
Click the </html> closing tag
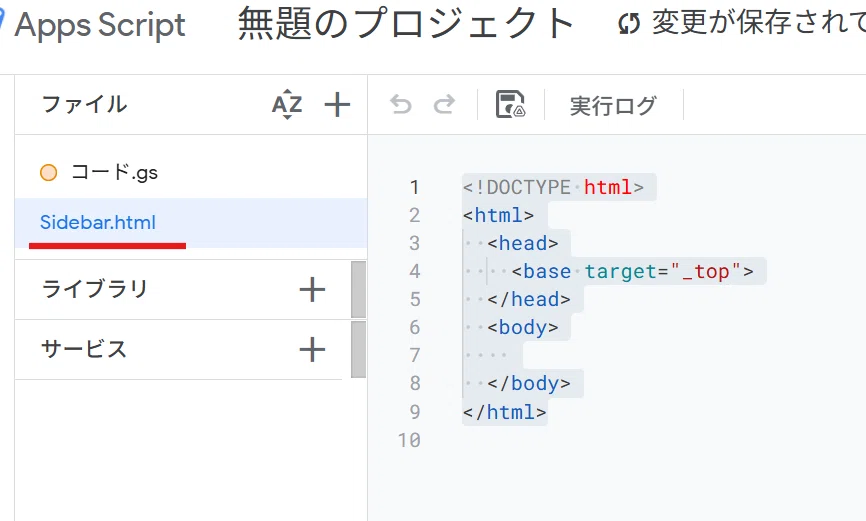504,412
